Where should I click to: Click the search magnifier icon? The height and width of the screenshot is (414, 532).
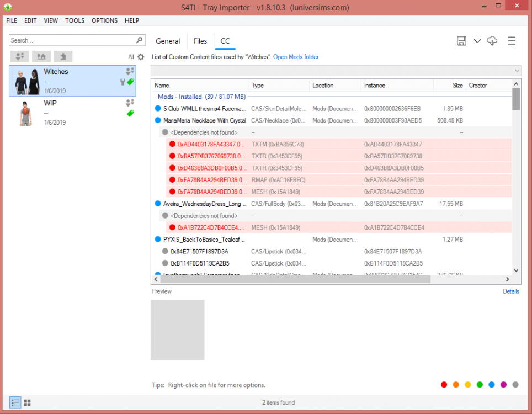click(139, 40)
